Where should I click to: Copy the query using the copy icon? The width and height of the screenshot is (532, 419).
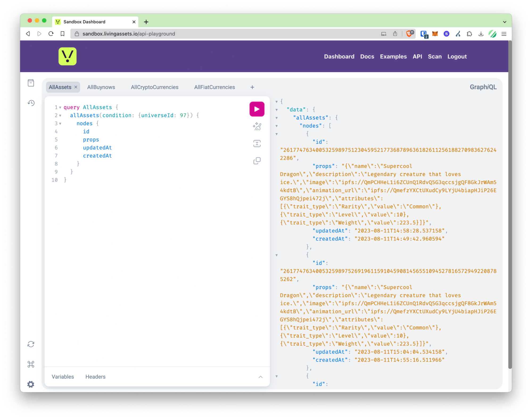tap(257, 161)
